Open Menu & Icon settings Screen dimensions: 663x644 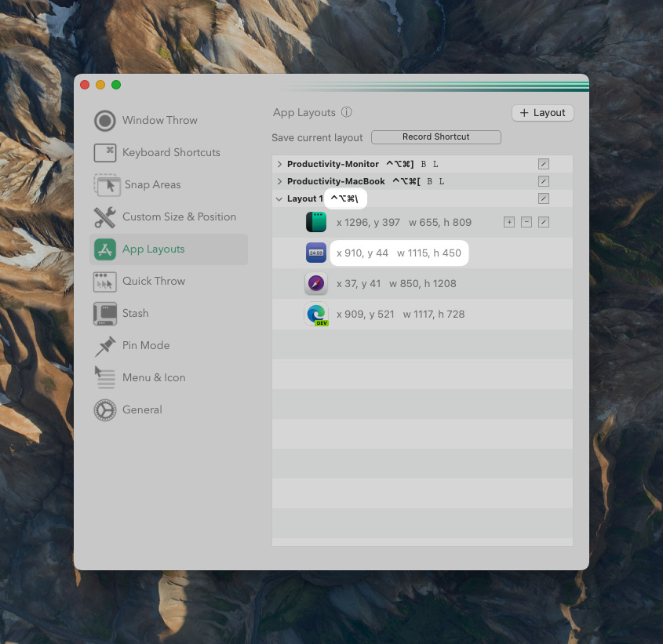pos(154,377)
